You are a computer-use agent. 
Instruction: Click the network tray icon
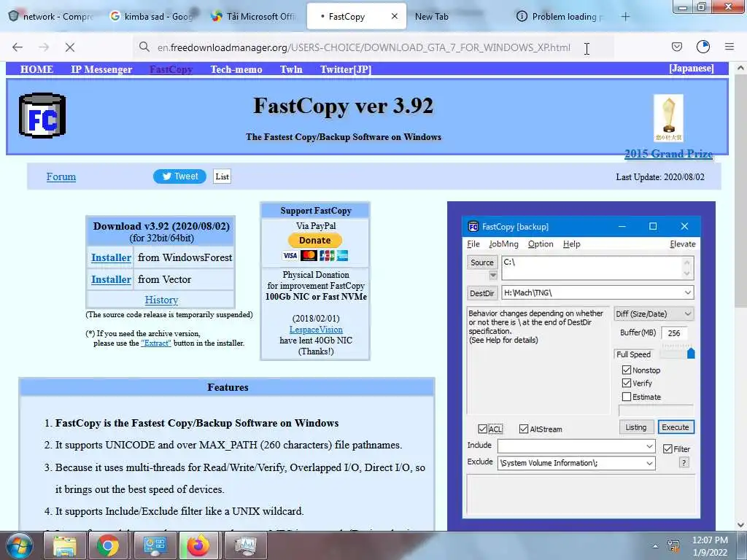(x=673, y=546)
